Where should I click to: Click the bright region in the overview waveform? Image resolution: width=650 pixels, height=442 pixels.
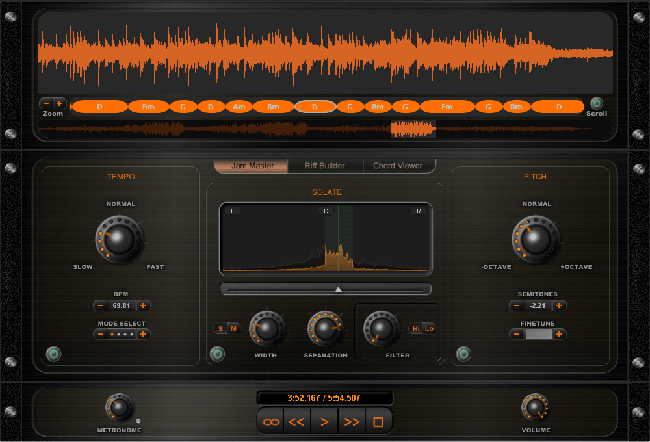(x=413, y=129)
